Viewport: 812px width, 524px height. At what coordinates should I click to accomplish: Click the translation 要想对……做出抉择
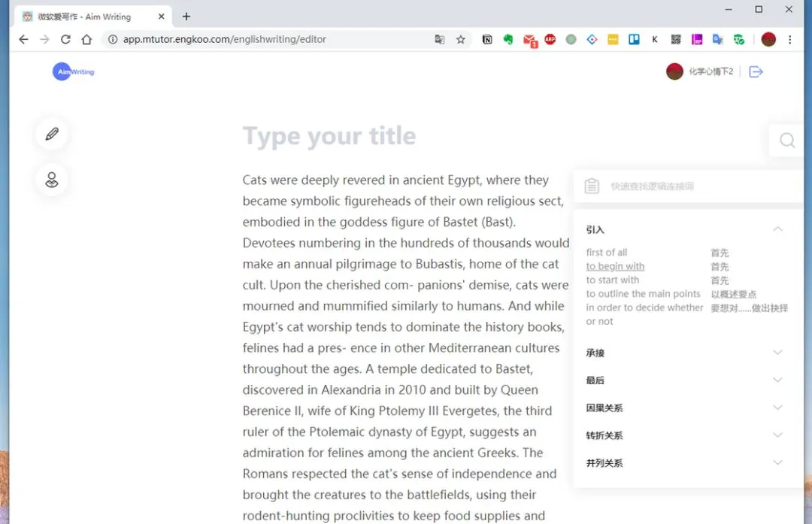click(750, 308)
